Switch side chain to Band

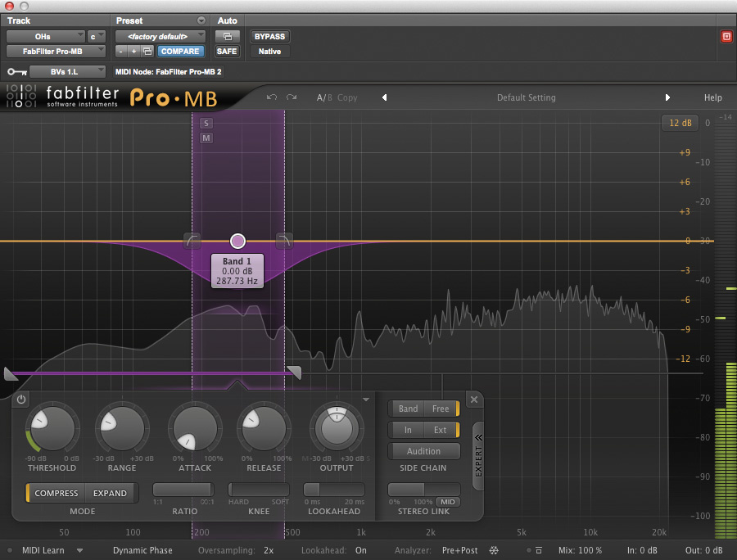coord(408,409)
